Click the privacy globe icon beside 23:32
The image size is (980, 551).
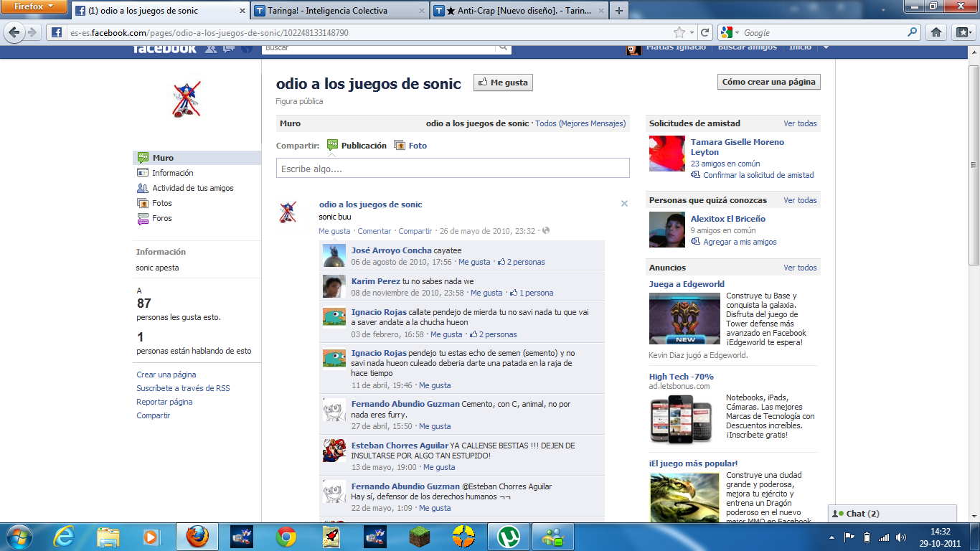click(546, 231)
